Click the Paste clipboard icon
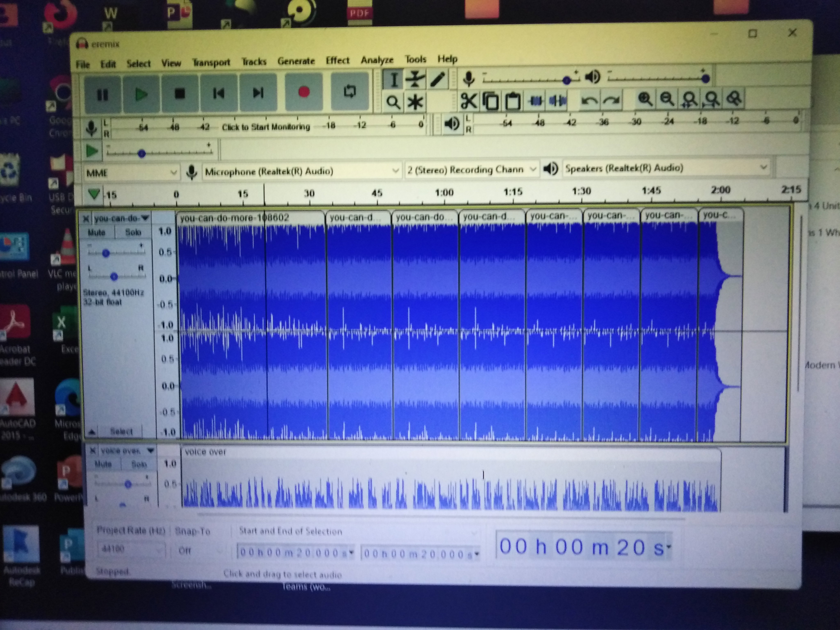Screen dimensions: 840x630 (x=513, y=101)
